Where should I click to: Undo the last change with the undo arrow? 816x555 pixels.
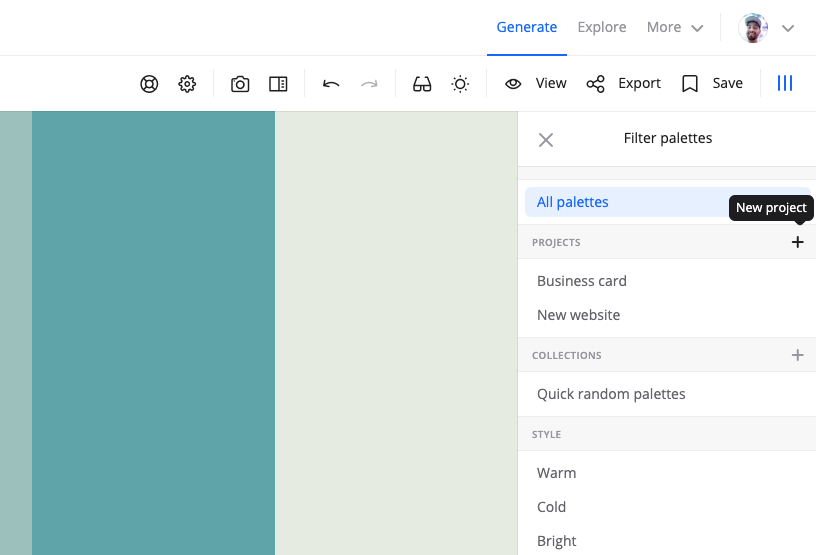pos(331,84)
